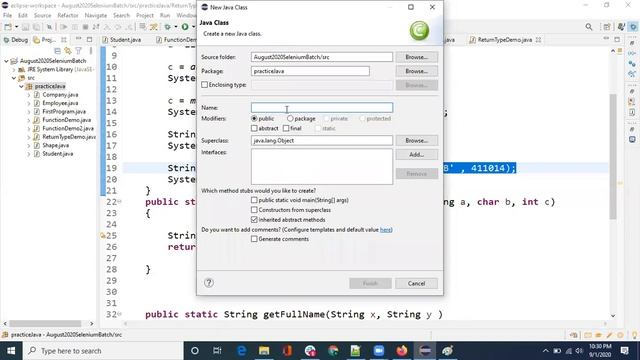Click the Project Explorer horizontal scrollbar
Image resolution: width=640 pixels, height=360 pixels.
pos(45,323)
